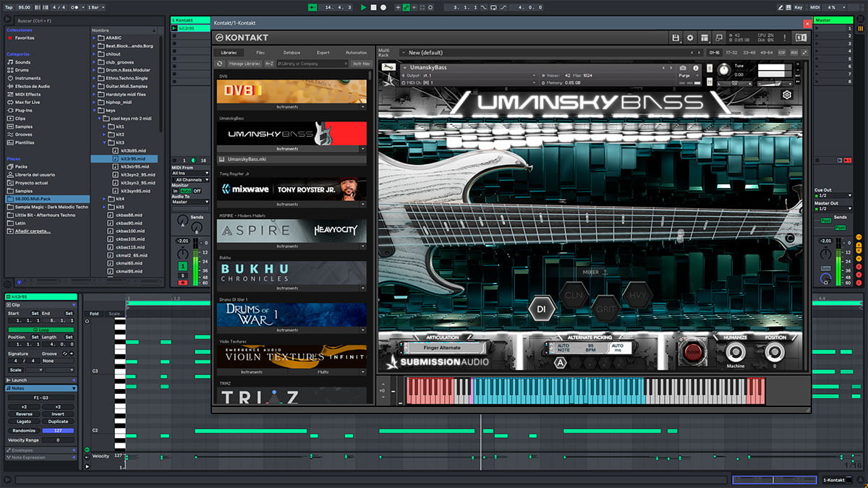The width and height of the screenshot is (868, 488).
Task: Click the A-Z sort button in Libraries
Action: 269,64
